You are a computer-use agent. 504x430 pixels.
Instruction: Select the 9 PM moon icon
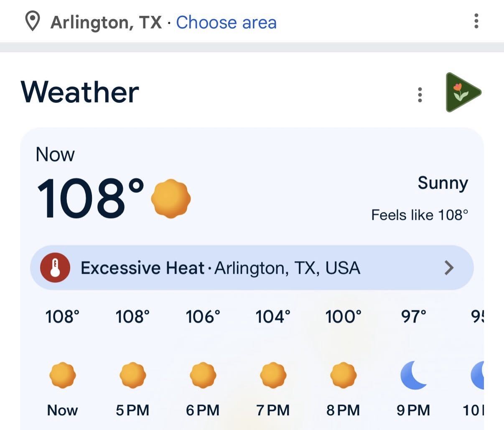point(413,375)
